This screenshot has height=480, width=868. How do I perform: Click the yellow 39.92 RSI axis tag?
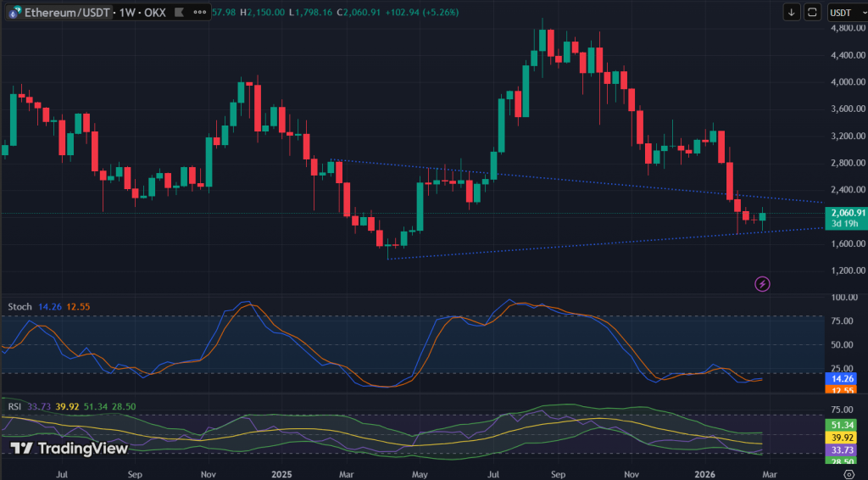(844, 438)
